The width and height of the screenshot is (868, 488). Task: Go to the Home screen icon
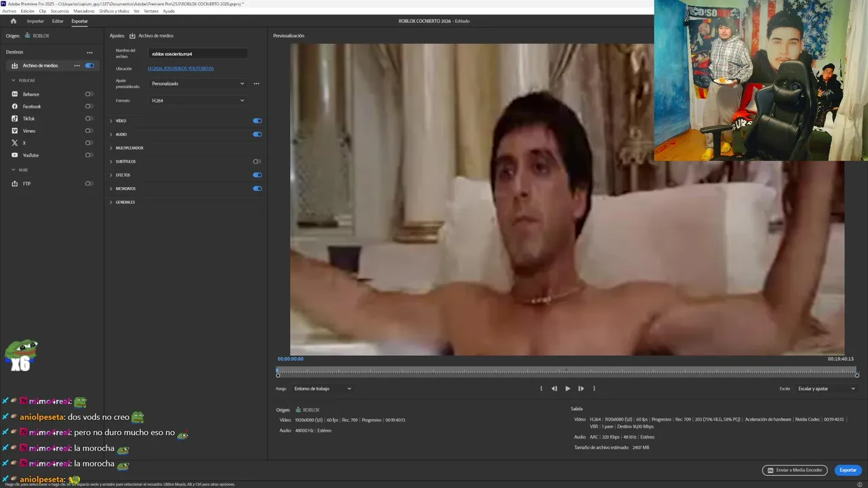point(13,21)
